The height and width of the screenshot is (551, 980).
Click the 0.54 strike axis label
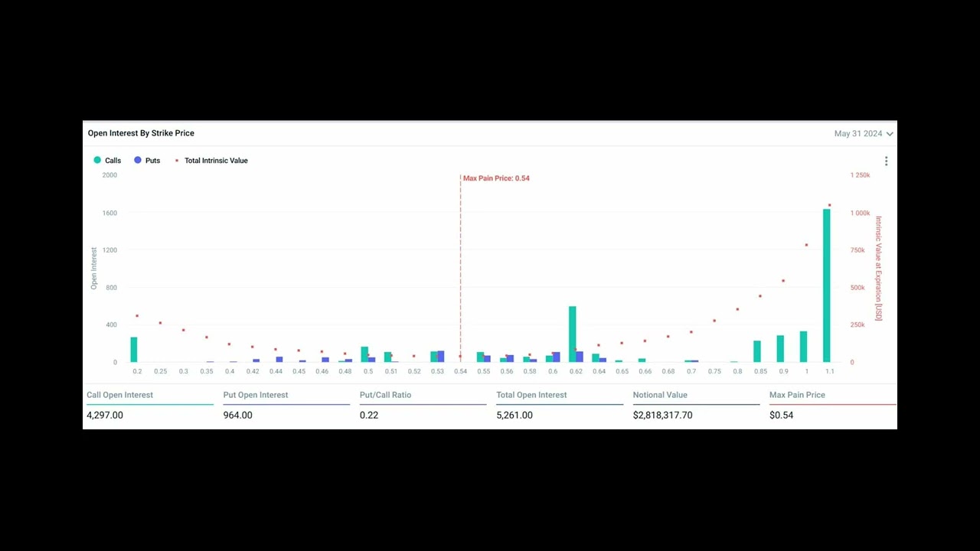point(460,371)
